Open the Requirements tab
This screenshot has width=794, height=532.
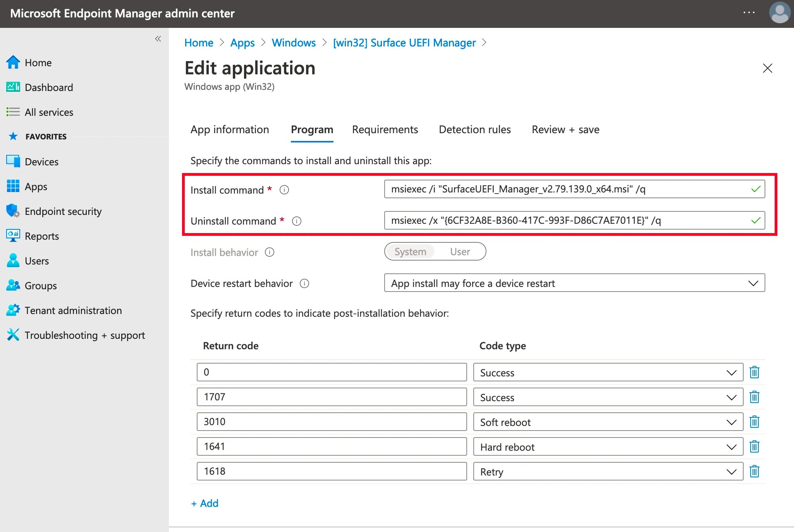pos(385,129)
